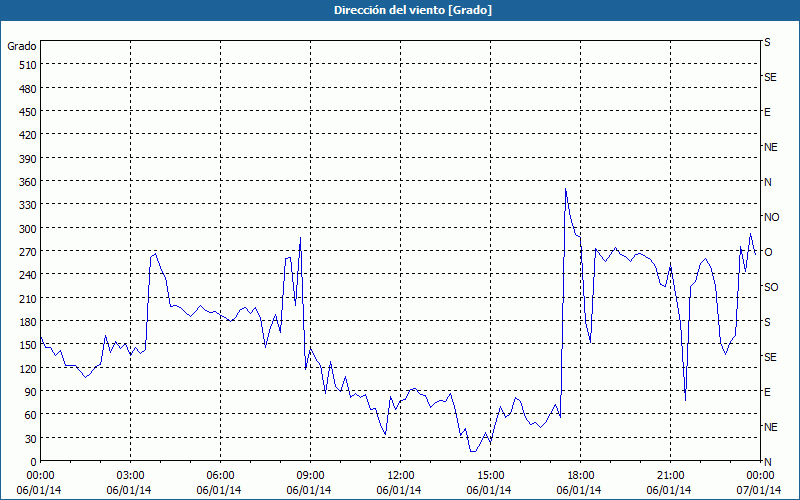Select the 210 degree axis label
Image resolution: width=800 pixels, height=500 pixels.
point(28,298)
